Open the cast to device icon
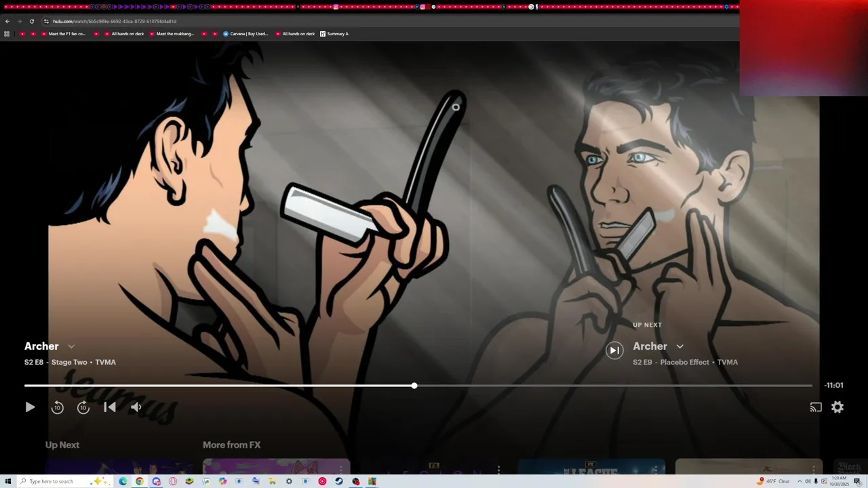The width and height of the screenshot is (868, 488). (816, 407)
